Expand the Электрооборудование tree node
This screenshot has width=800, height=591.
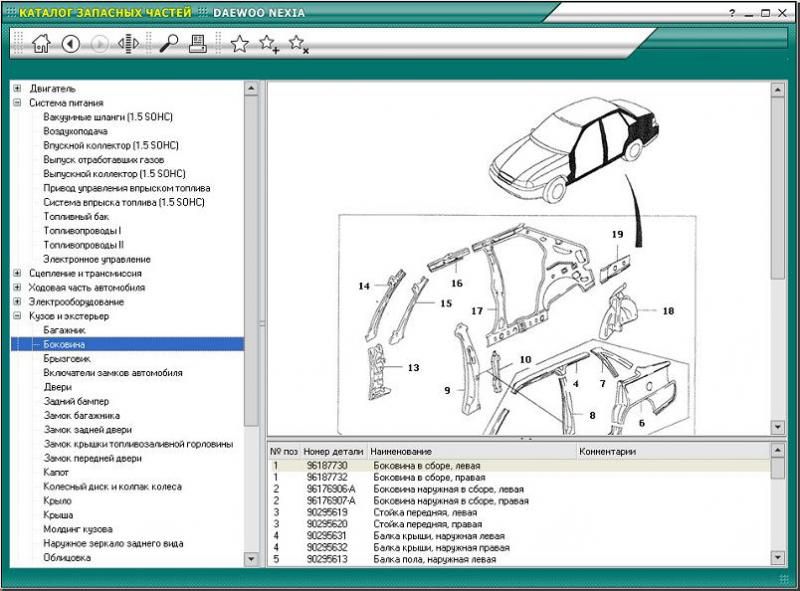17,301
